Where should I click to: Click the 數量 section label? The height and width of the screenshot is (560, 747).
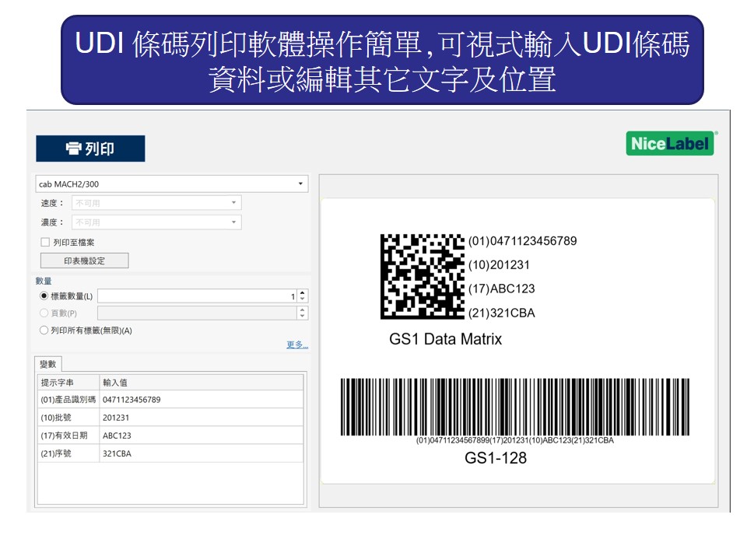[44, 281]
